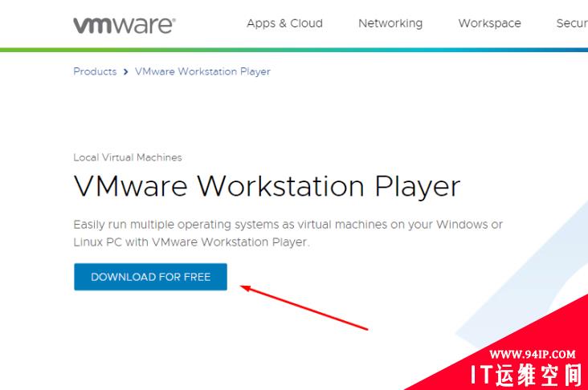
Task: Select the Local Virtual Machines label
Action: pos(128,157)
